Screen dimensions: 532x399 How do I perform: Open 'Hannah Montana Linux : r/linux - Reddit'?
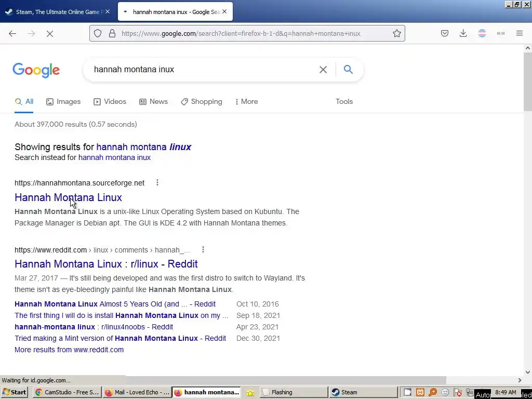(106, 264)
